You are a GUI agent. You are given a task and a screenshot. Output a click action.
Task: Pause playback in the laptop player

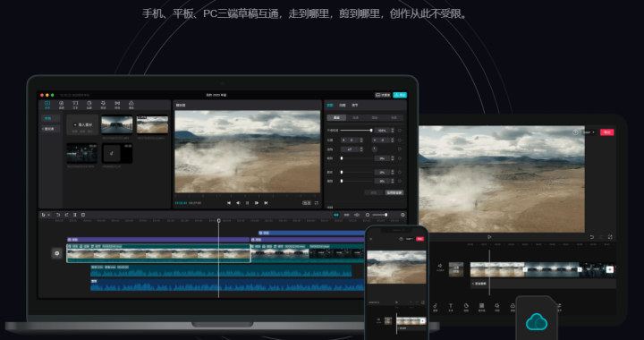click(247, 203)
